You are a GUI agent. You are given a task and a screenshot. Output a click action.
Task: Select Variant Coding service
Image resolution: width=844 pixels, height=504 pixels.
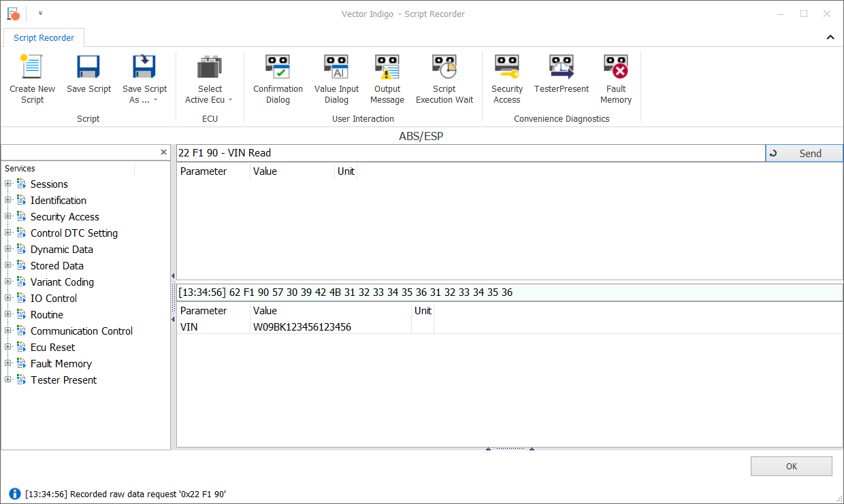62,282
